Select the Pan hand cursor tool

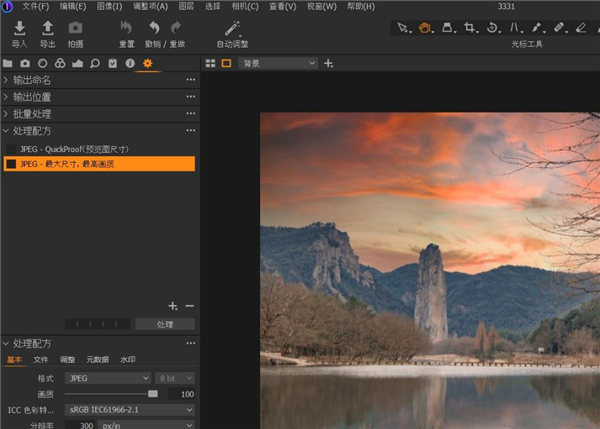click(425, 28)
